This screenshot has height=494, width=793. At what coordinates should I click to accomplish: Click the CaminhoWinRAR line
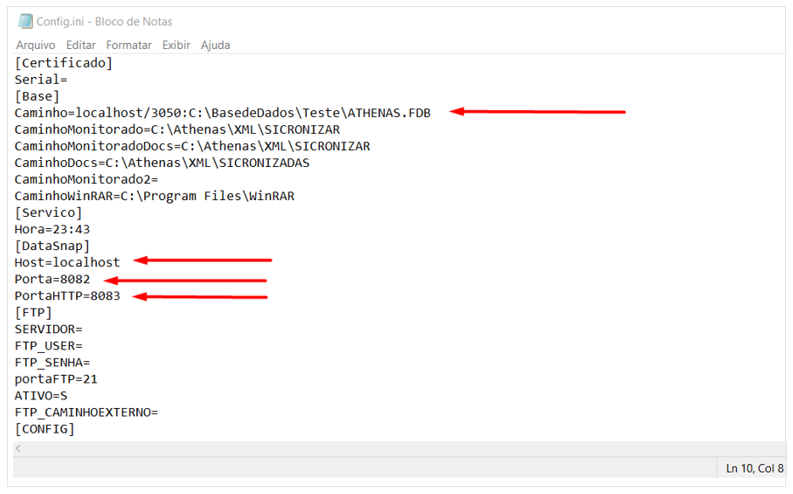(154, 196)
